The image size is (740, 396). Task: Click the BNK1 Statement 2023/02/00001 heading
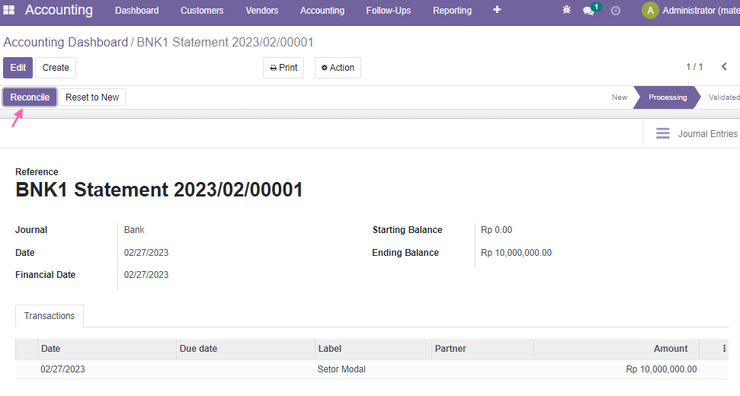pos(159,190)
